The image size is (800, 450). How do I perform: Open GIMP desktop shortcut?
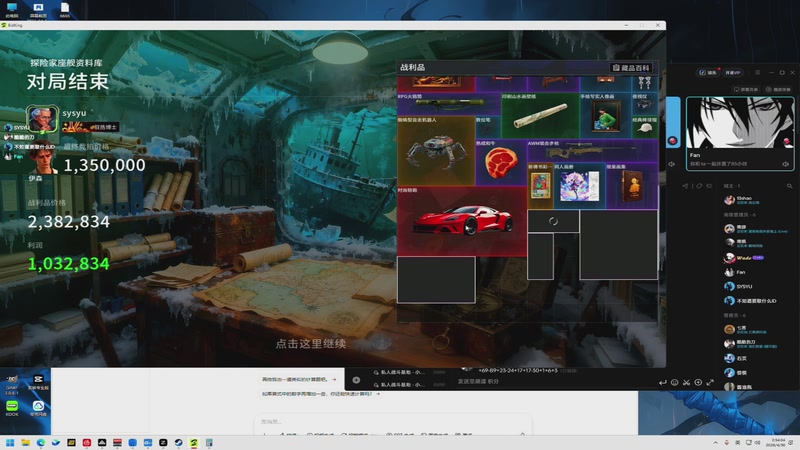12,384
